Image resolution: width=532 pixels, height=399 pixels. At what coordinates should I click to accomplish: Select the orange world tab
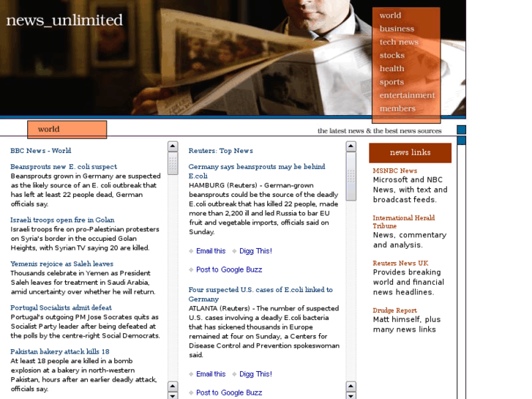(x=67, y=130)
